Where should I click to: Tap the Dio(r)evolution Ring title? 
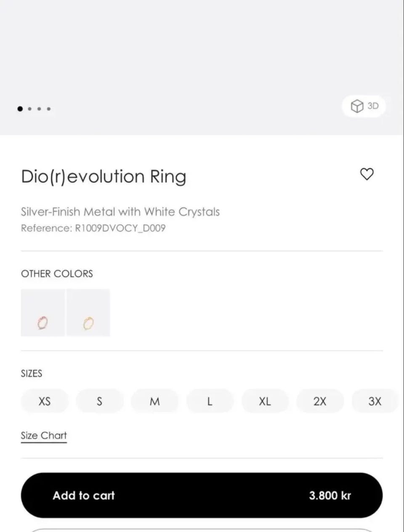(104, 176)
